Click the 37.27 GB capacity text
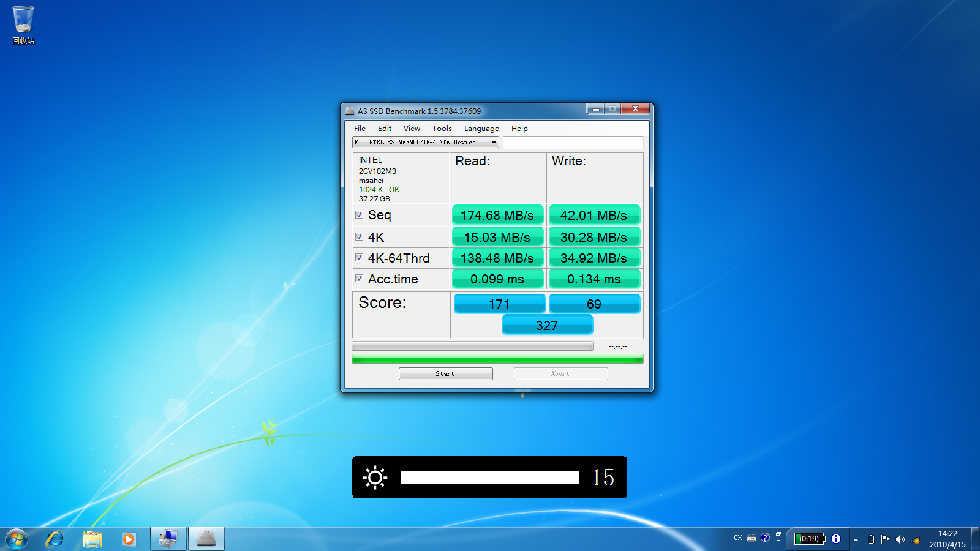This screenshot has height=551, width=980. [374, 199]
